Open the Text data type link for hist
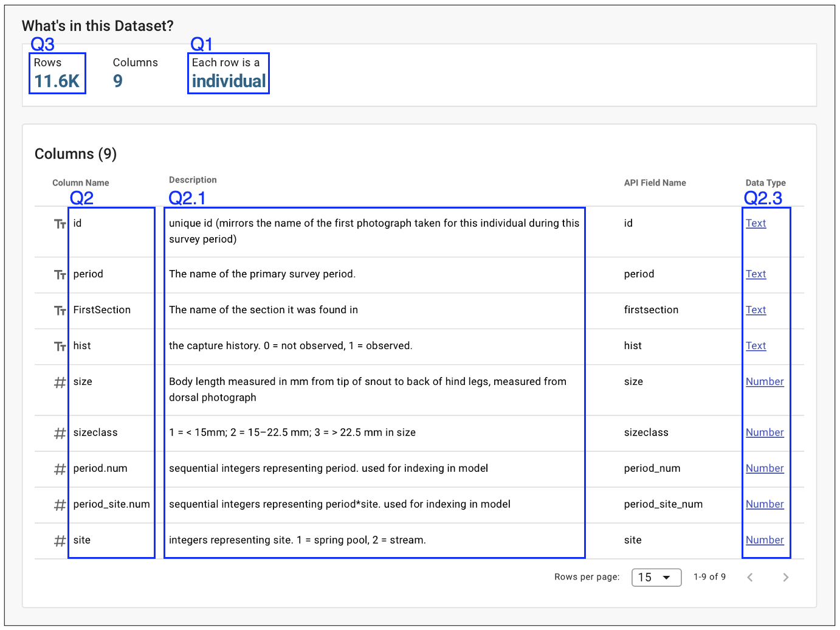This screenshot has height=630, width=840. 756,345
